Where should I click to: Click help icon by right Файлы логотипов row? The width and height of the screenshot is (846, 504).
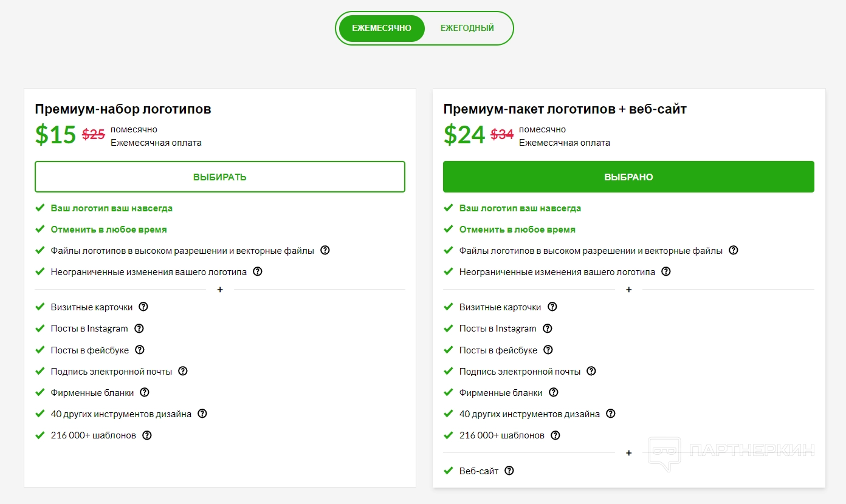734,250
